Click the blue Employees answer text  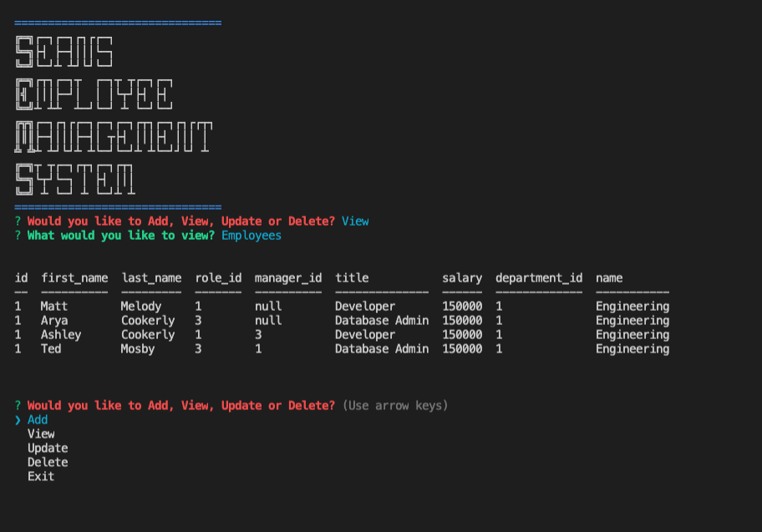coord(250,235)
